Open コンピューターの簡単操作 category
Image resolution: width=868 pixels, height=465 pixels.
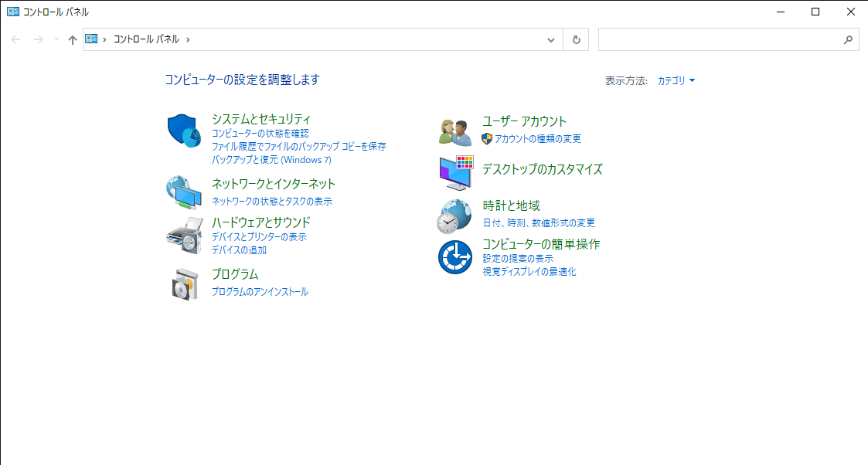(541, 244)
